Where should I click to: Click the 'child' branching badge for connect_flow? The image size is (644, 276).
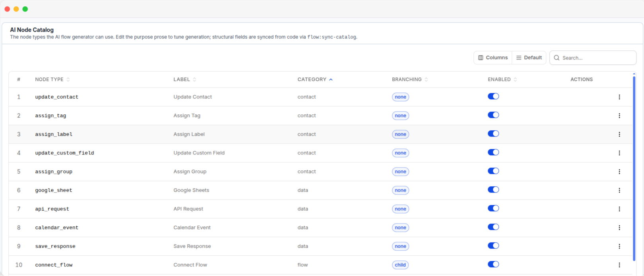[400, 265]
